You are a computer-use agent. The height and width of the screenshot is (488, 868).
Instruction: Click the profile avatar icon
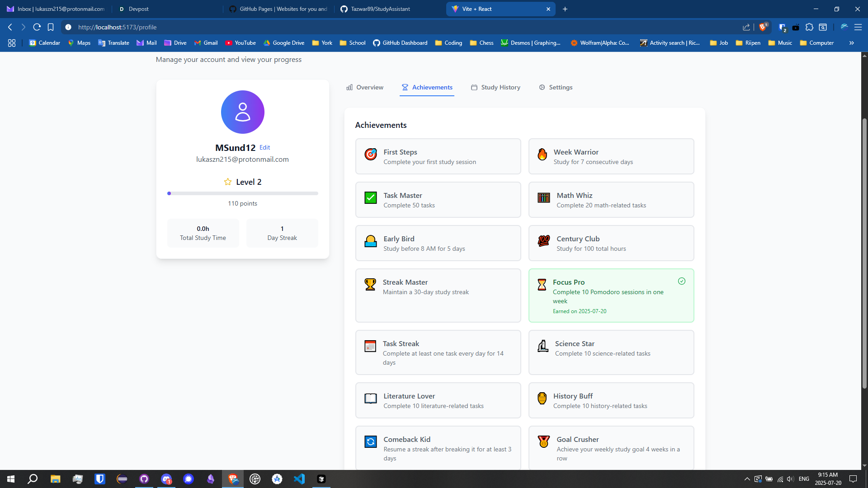point(242,112)
